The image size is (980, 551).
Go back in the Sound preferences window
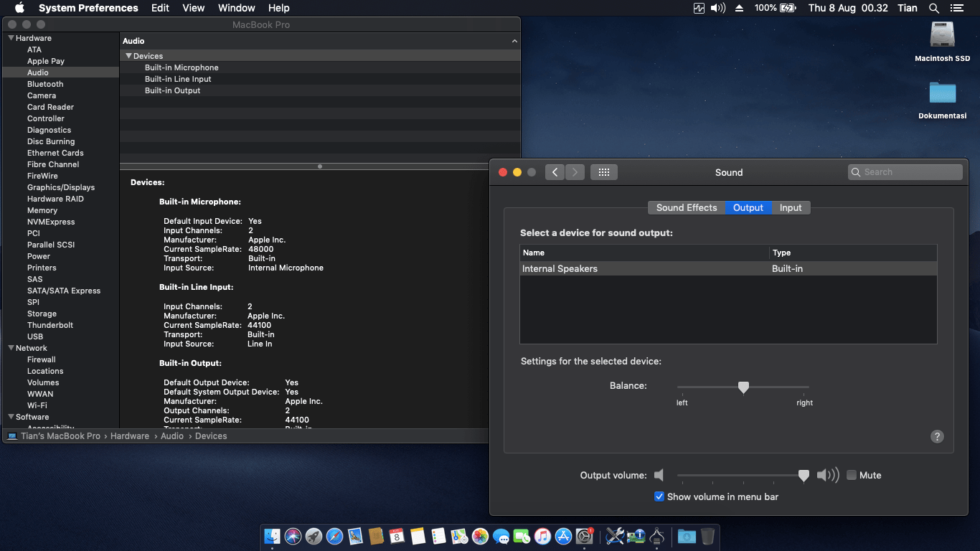(555, 172)
